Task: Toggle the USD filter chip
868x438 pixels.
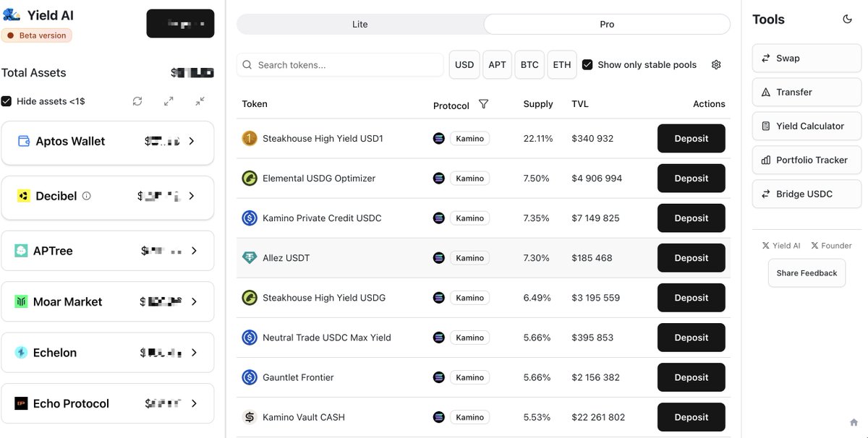Action: 464,64
